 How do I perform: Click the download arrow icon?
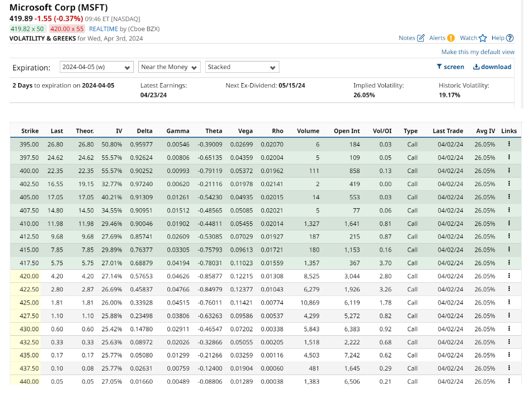click(x=476, y=67)
